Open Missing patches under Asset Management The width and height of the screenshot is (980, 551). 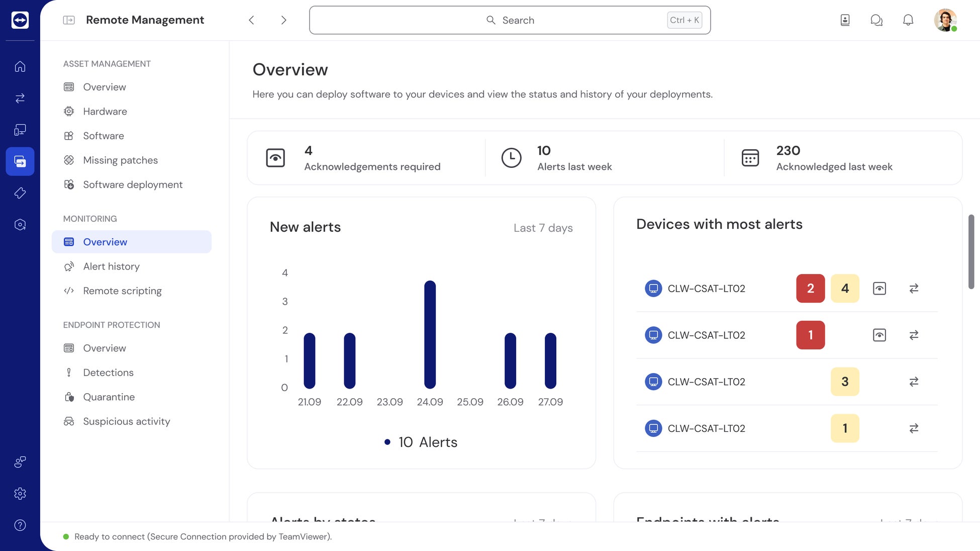coord(120,160)
